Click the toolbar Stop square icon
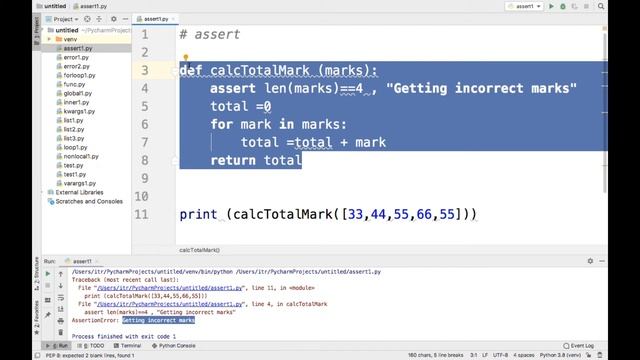The height and width of the screenshot is (360, 640). [x=586, y=6]
